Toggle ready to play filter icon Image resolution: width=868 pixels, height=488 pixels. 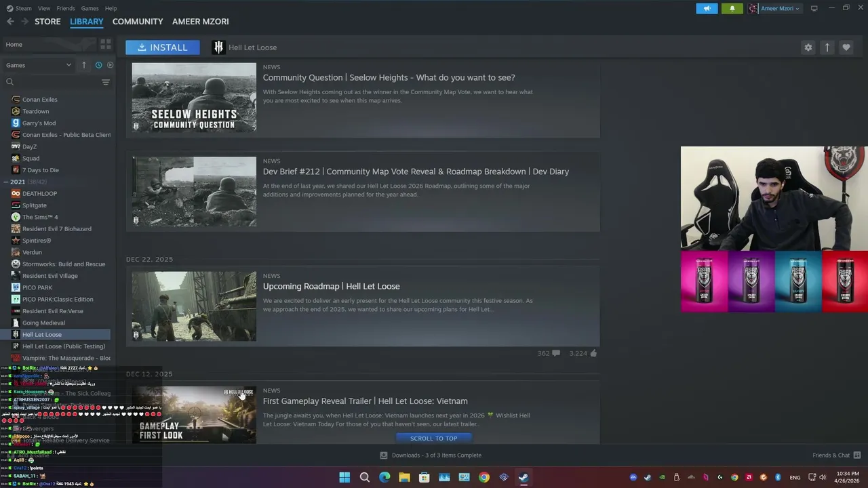click(110, 65)
